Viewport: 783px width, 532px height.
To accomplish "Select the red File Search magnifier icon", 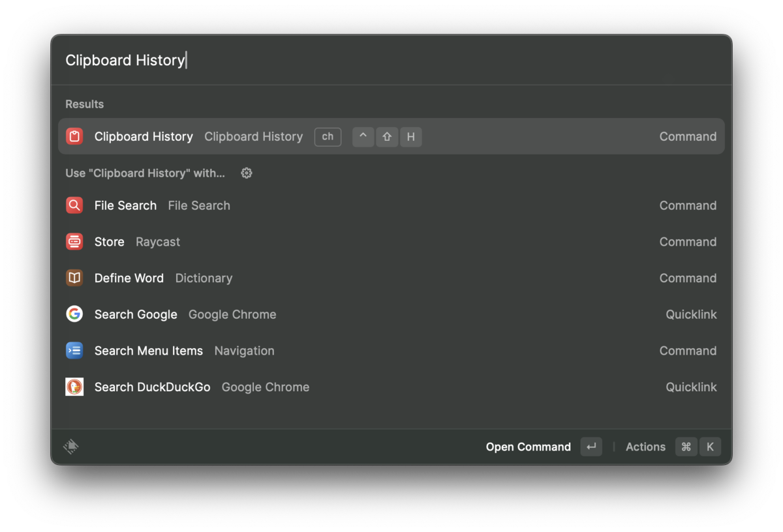I will point(74,205).
